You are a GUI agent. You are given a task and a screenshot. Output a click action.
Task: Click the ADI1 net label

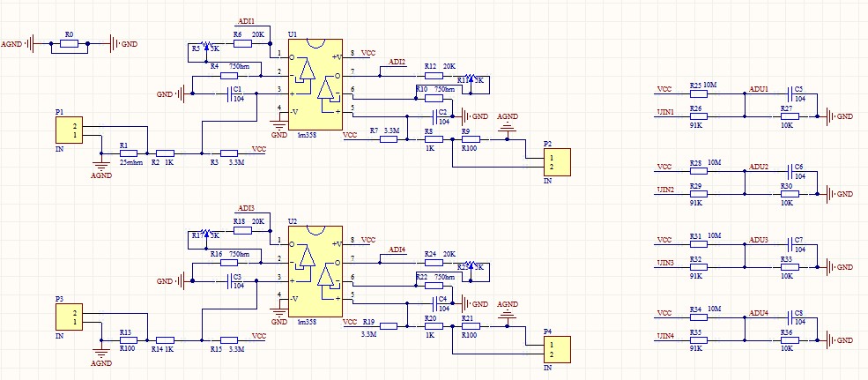pos(247,21)
